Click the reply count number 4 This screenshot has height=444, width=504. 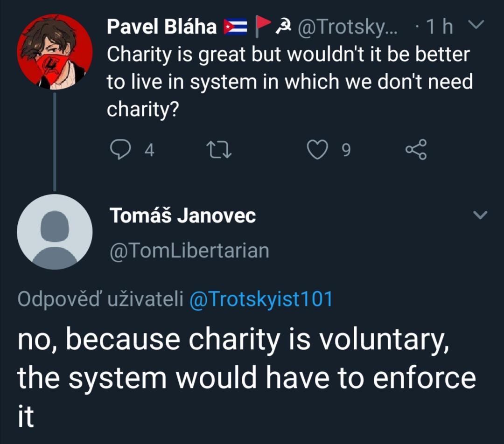pyautogui.click(x=149, y=150)
